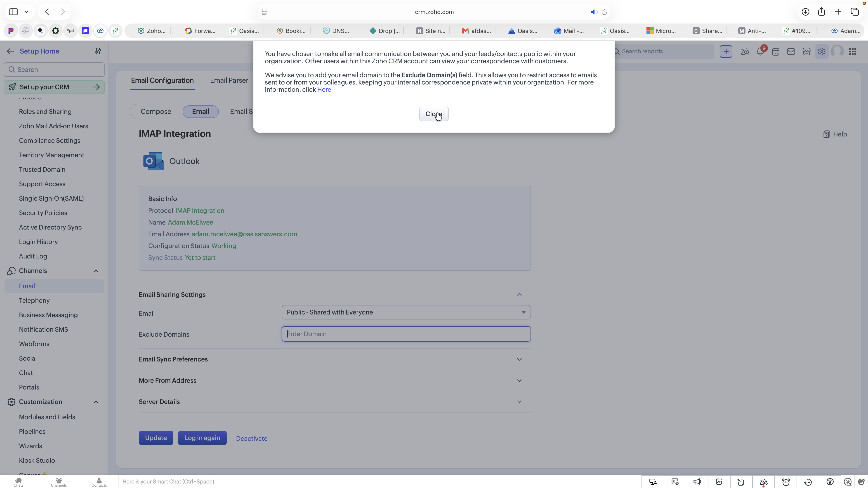Open Set up your CRM arrow
868x488 pixels.
point(96,87)
